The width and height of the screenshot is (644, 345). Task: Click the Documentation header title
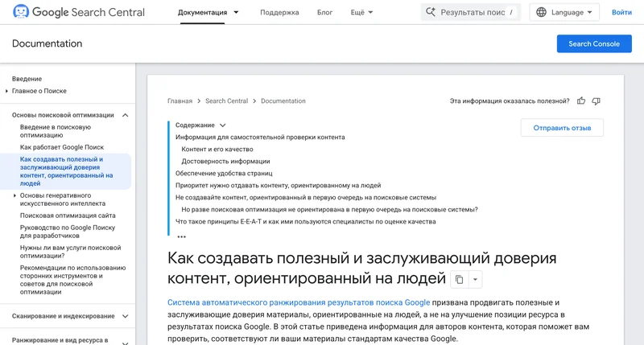point(47,43)
